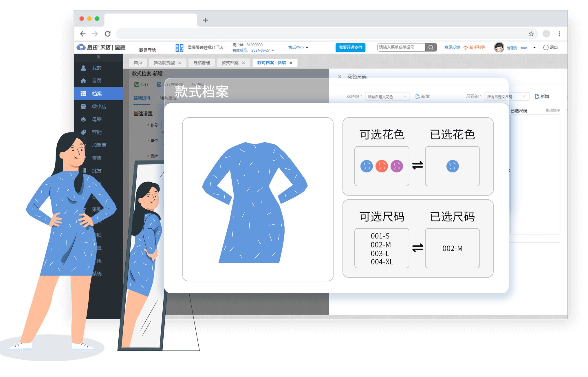The height and width of the screenshot is (377, 588).
Task: Click the color swap arrows icon
Action: (417, 165)
